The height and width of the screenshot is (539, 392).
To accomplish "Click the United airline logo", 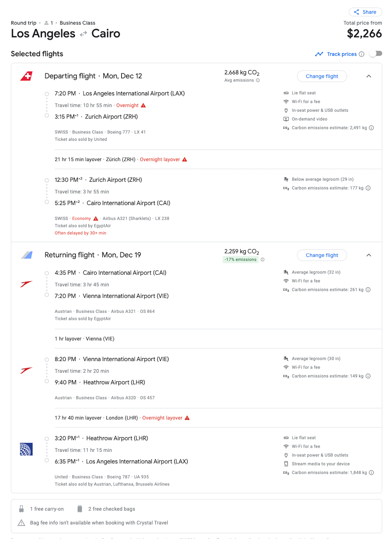I will [x=26, y=449].
